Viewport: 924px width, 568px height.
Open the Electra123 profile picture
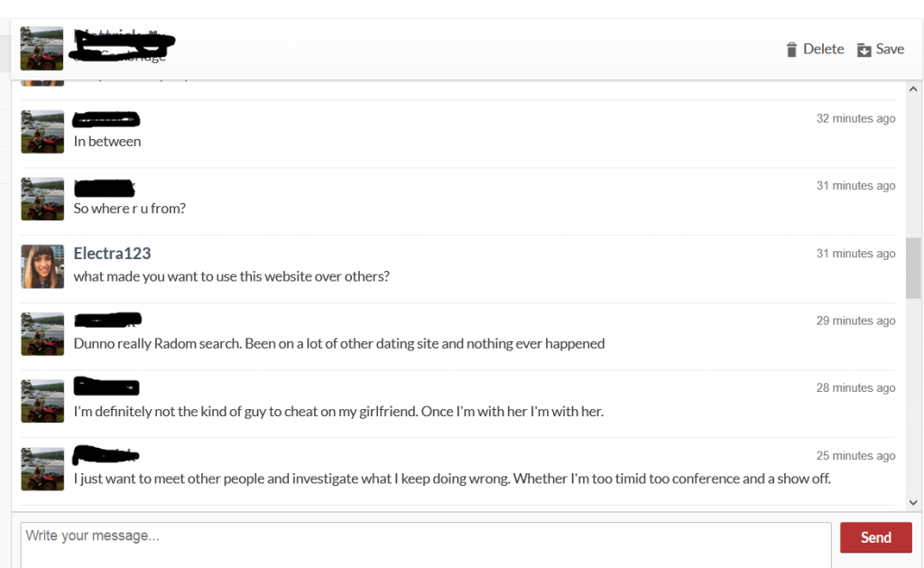coord(42,266)
